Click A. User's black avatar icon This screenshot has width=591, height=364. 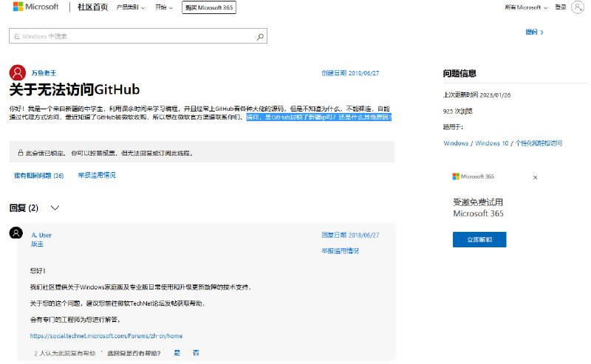pos(16,233)
